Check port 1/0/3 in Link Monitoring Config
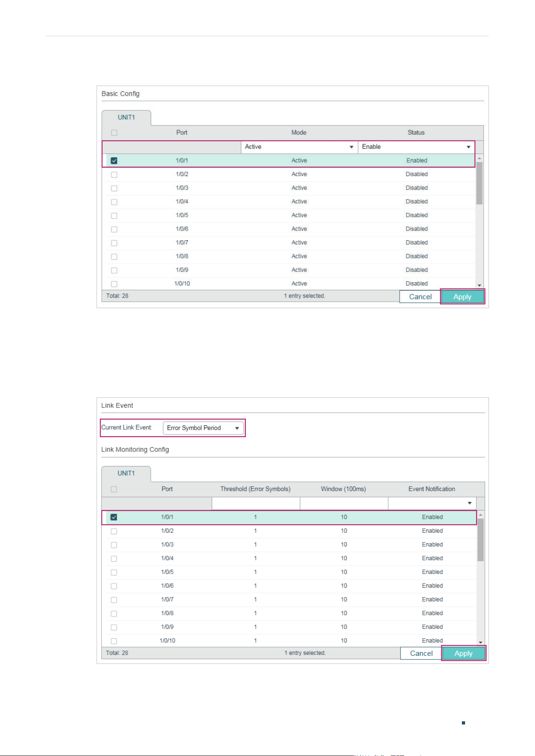Image resolution: width=535 pixels, height=756 pixels. pyautogui.click(x=114, y=545)
